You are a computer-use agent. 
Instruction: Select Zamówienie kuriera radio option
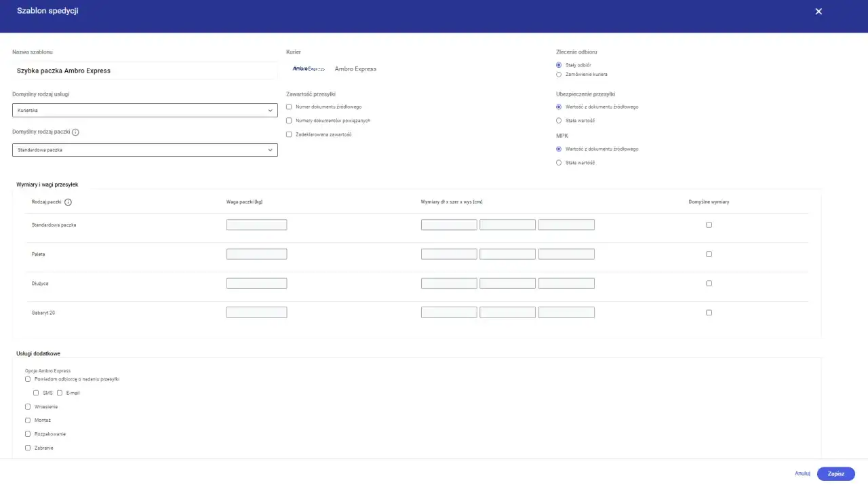click(559, 74)
